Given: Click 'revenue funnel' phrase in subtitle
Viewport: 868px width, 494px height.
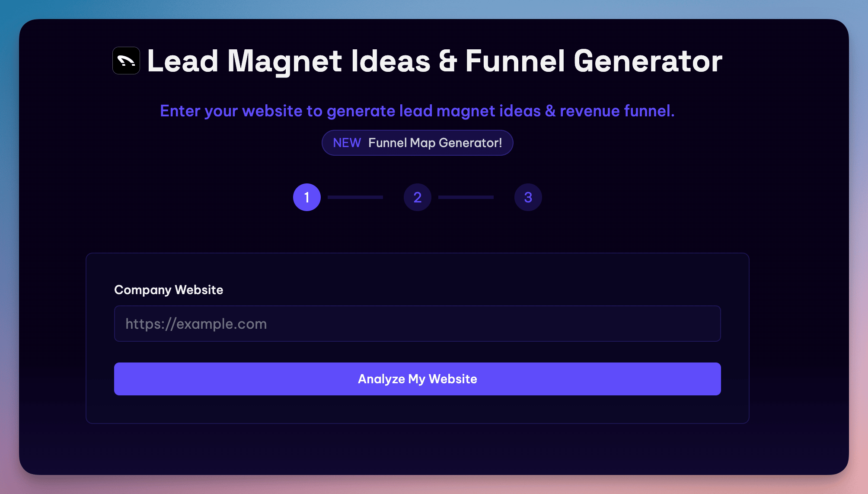Looking at the screenshot, I should [616, 111].
